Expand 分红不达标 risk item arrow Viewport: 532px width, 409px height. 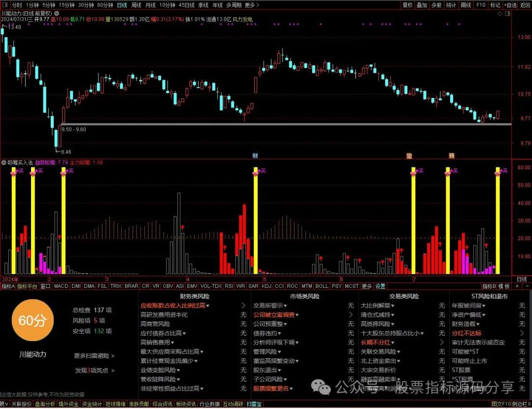522,333
